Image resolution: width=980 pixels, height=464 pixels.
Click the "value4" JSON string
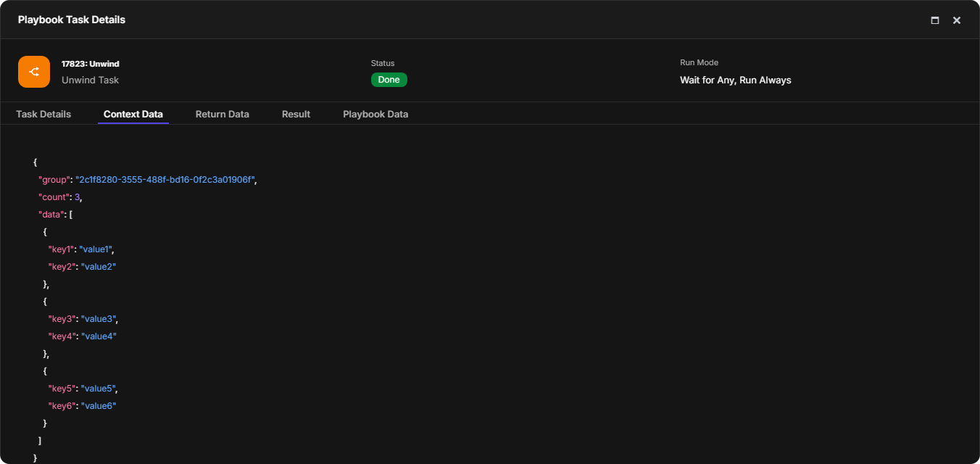point(99,336)
